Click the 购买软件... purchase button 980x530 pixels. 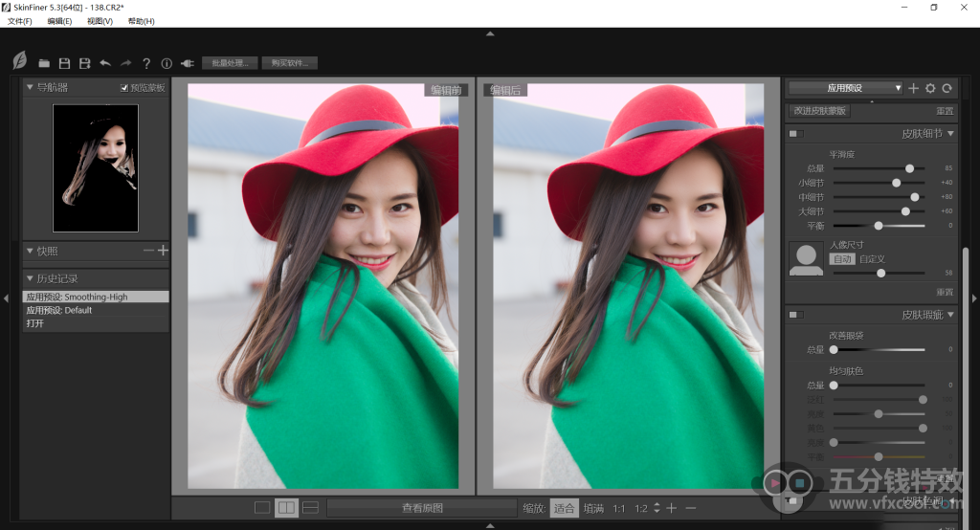click(289, 63)
